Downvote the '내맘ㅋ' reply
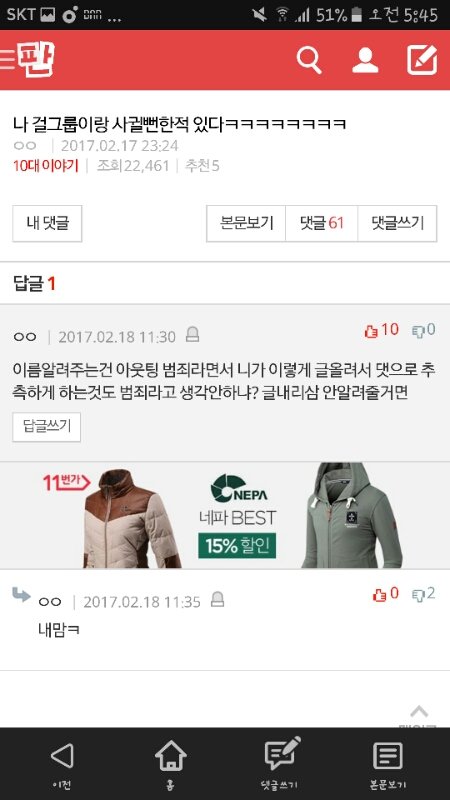 point(423,594)
